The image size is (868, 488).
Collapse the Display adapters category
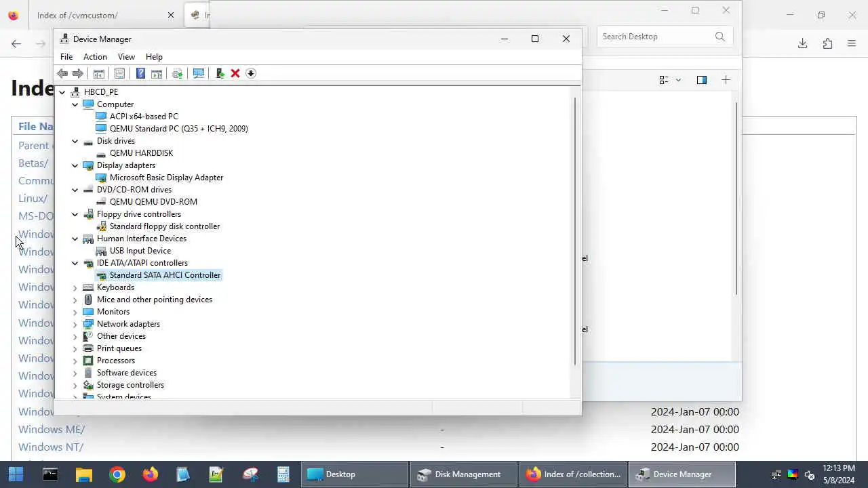click(75, 165)
